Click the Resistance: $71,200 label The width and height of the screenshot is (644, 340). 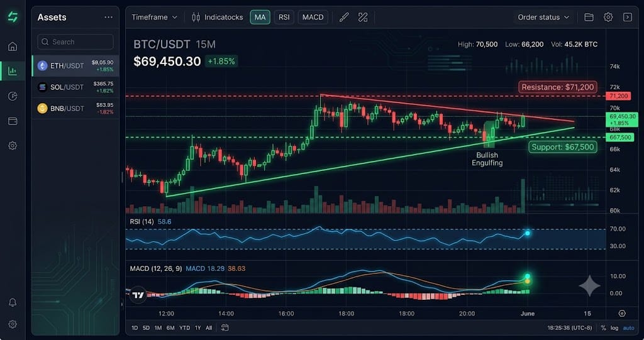pyautogui.click(x=557, y=87)
